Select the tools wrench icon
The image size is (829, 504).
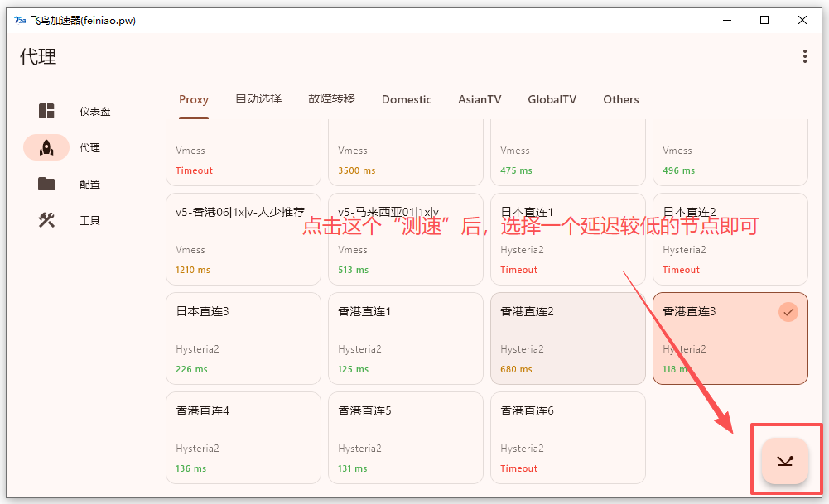[46, 220]
